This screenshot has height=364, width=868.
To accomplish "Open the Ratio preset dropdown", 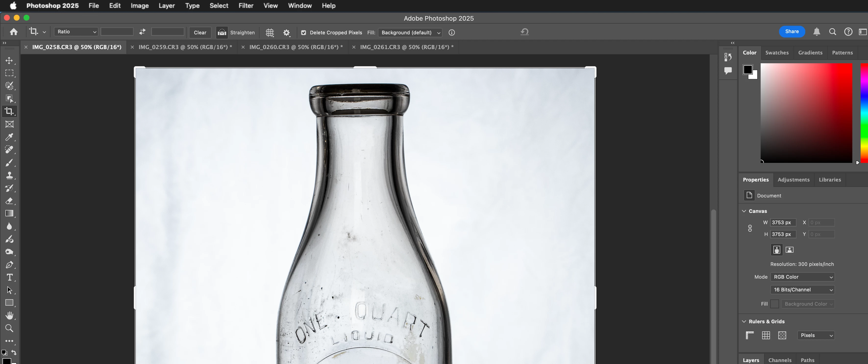I will tap(76, 32).
